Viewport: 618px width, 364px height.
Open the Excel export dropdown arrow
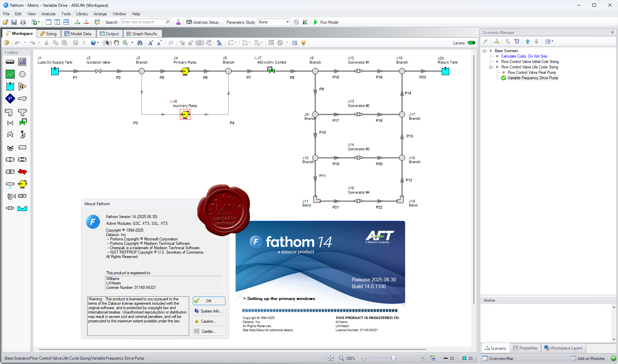39,22
